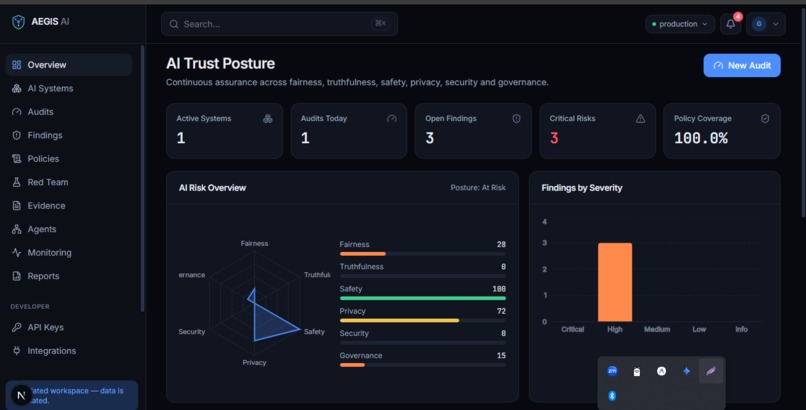
Task: Open the Overview page in sidebar
Action: pos(69,65)
